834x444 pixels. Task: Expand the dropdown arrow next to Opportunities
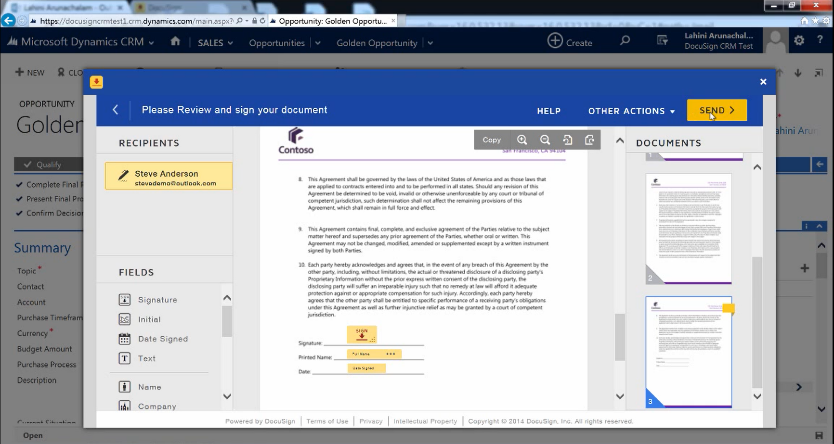pos(318,43)
